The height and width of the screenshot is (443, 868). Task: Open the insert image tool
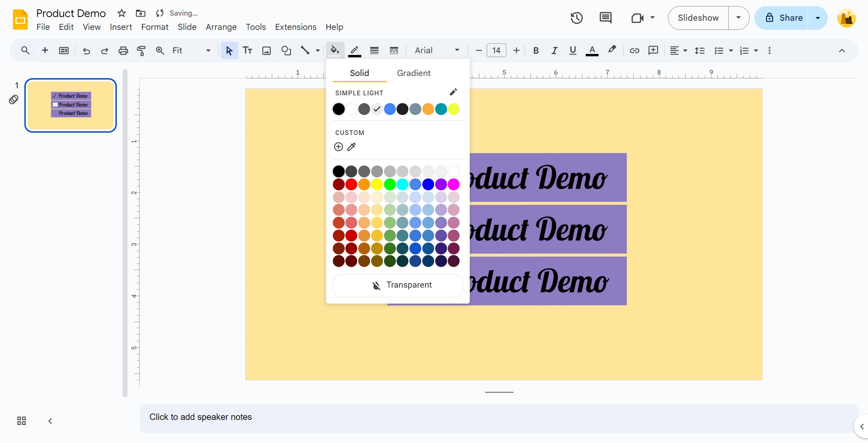pyautogui.click(x=267, y=51)
